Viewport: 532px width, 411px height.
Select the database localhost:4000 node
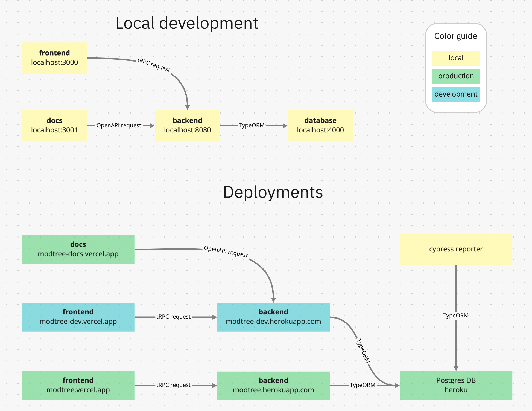[320, 126]
